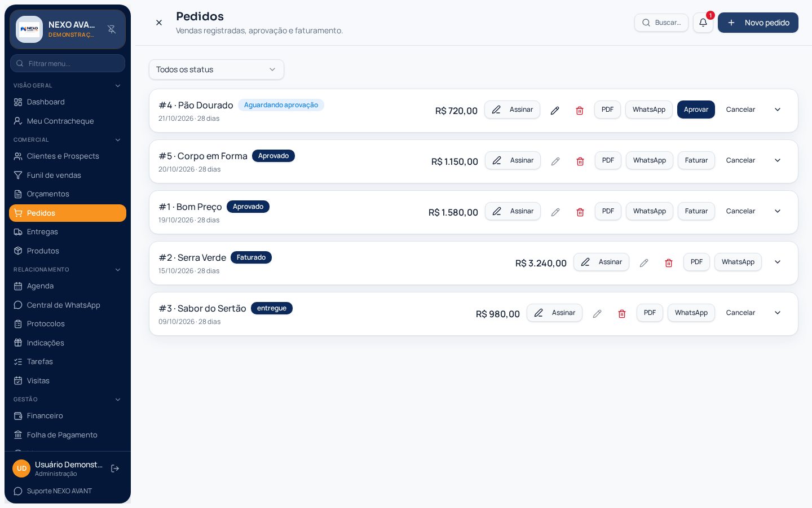Click trash icon on Corpo em Forma order
The image size is (812, 508).
pos(580,161)
